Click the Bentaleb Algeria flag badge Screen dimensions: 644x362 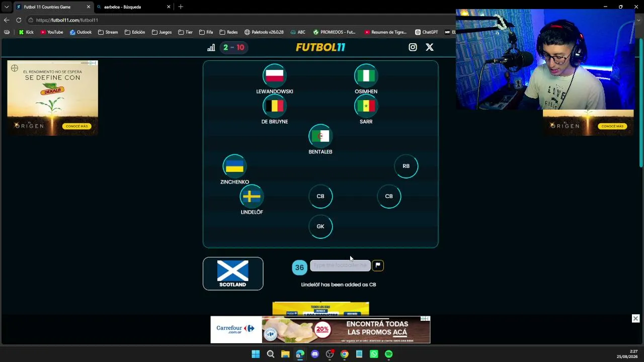[320, 136]
